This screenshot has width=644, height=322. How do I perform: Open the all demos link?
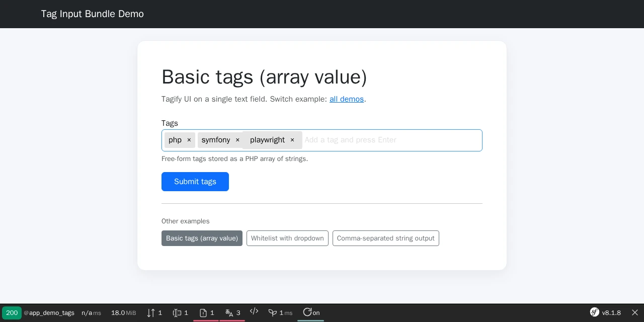point(347,99)
